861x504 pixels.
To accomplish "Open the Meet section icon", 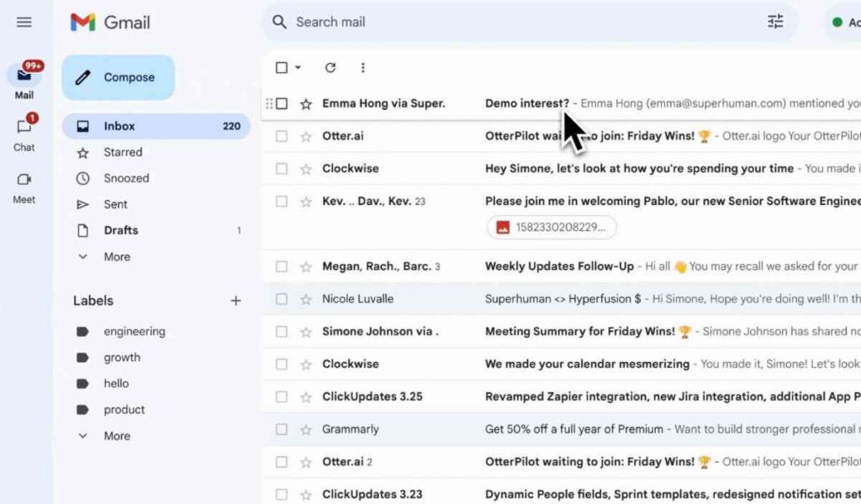I will coord(24,179).
